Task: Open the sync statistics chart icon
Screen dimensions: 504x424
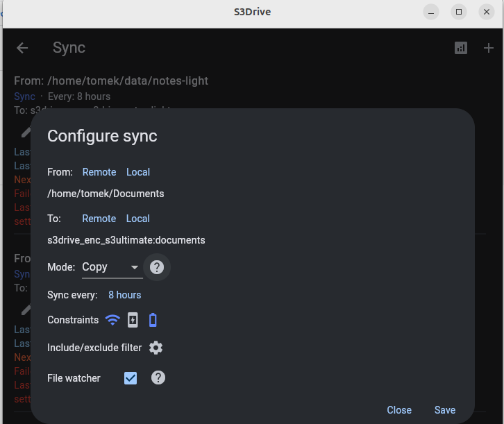Action: (461, 48)
